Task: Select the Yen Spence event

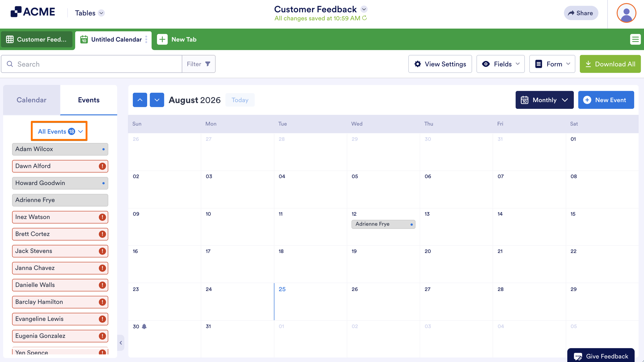Action: click(60, 351)
